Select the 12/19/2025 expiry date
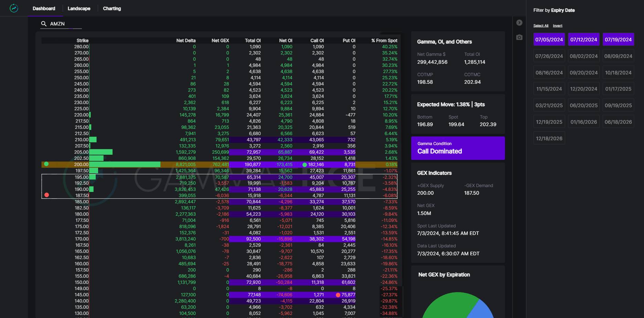The height and width of the screenshot is (318, 644). click(549, 122)
